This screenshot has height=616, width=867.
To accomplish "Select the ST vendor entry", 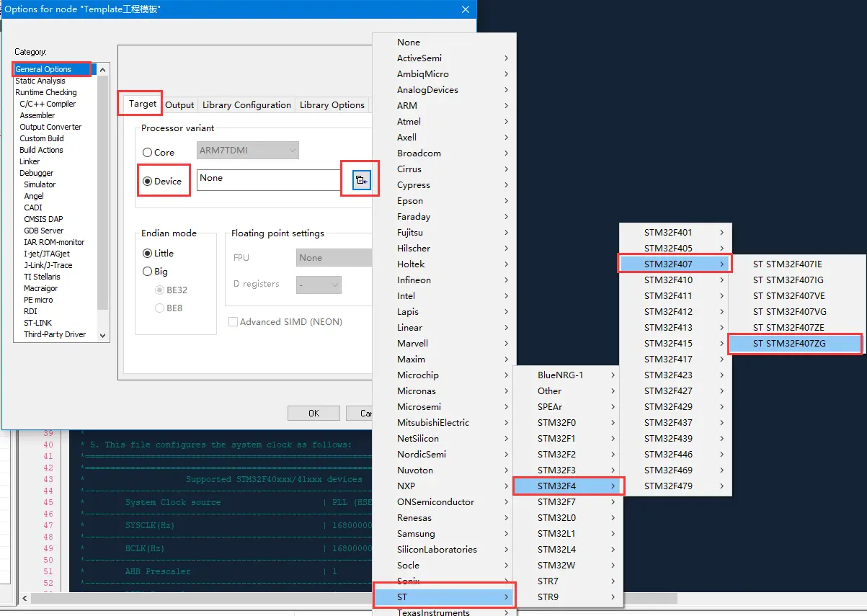I will tap(444, 597).
